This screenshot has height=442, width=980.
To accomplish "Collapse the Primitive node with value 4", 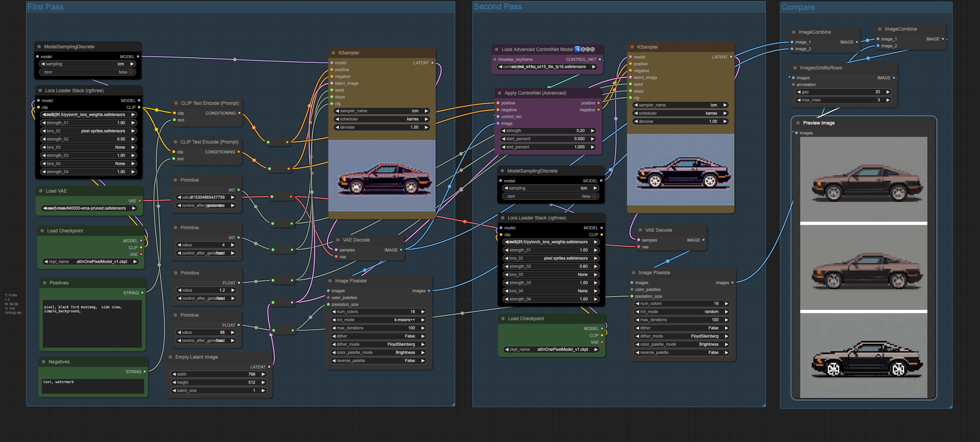I will (x=175, y=228).
